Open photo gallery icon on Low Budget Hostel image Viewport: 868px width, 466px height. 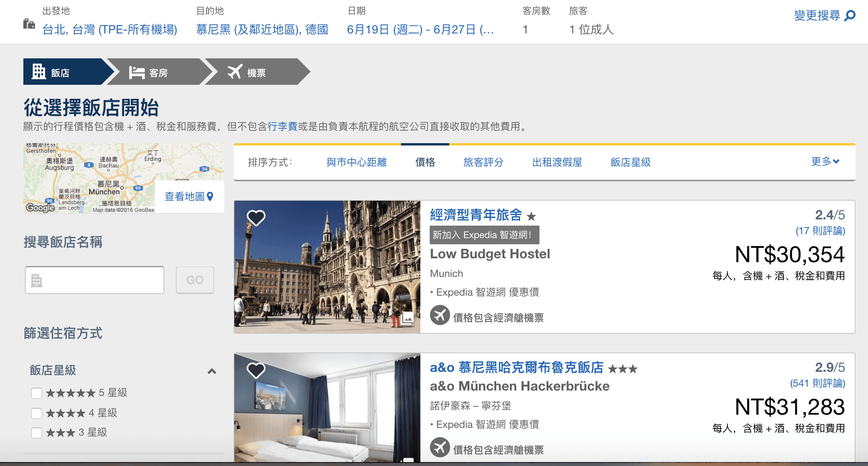(x=407, y=319)
